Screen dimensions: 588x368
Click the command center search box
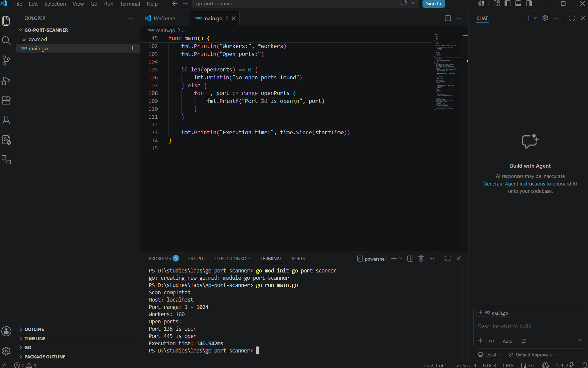point(295,4)
